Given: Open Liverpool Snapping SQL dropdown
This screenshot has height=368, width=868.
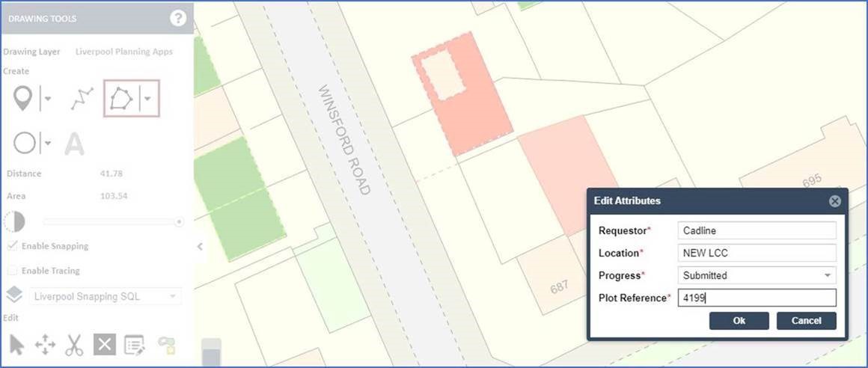Looking at the screenshot, I should [105, 296].
